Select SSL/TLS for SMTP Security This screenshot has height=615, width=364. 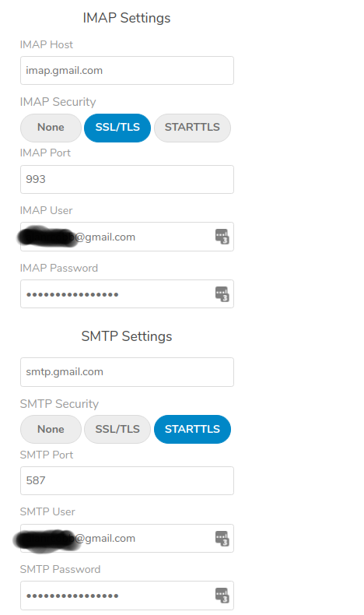click(x=117, y=429)
